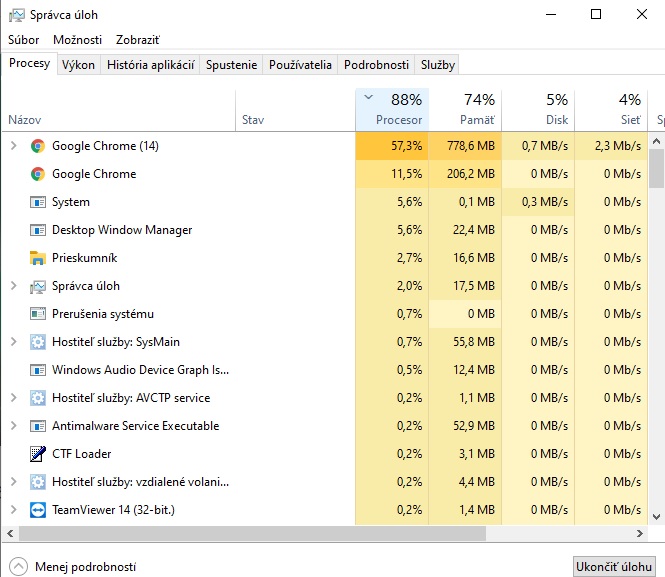Screen dimensions: 665x577
Task: Select the CTF Loader process name
Action: point(81,454)
